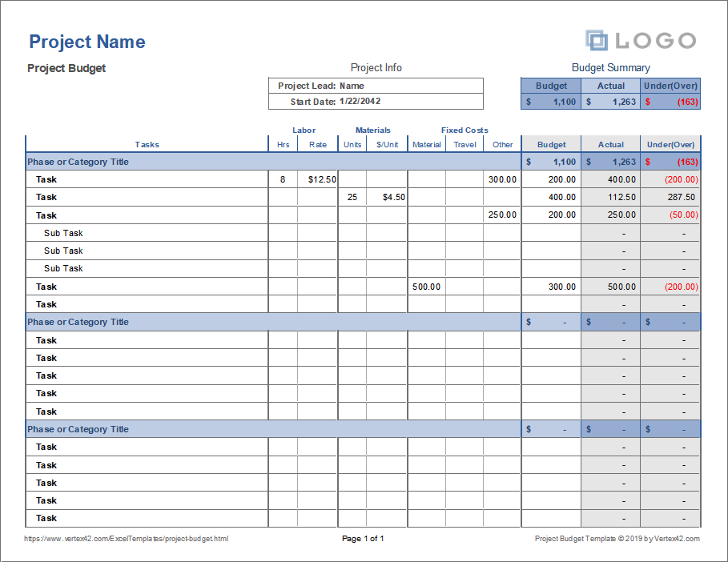Select the Travel column header
728x562 pixels.
click(465, 145)
